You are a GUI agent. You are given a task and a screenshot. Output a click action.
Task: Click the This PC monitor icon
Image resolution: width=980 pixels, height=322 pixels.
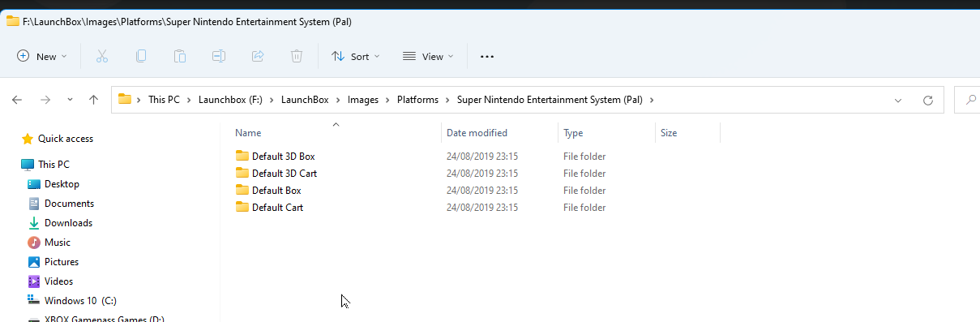click(x=28, y=165)
